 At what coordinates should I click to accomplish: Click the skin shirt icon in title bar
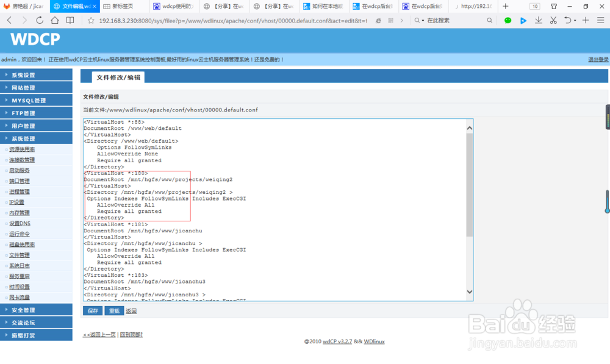[554, 6]
